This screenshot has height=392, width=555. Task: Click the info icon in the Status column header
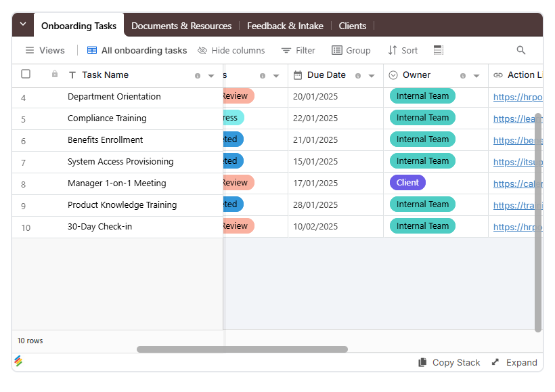coord(263,76)
